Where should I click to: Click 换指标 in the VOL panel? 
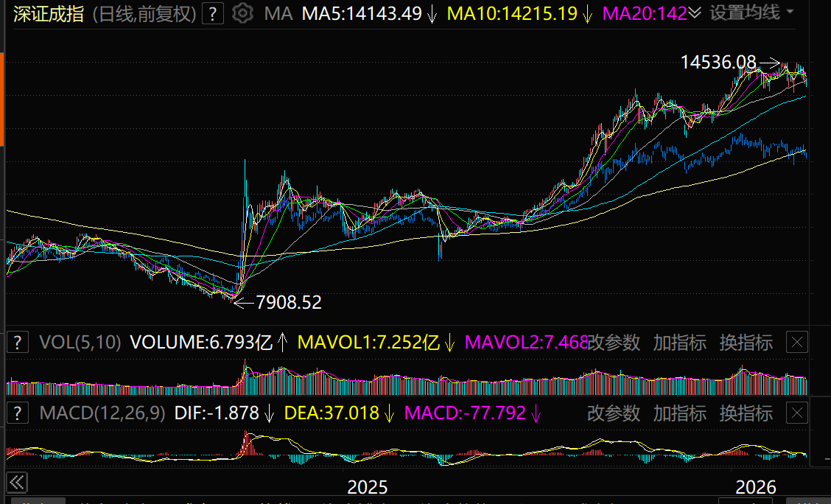(x=746, y=342)
